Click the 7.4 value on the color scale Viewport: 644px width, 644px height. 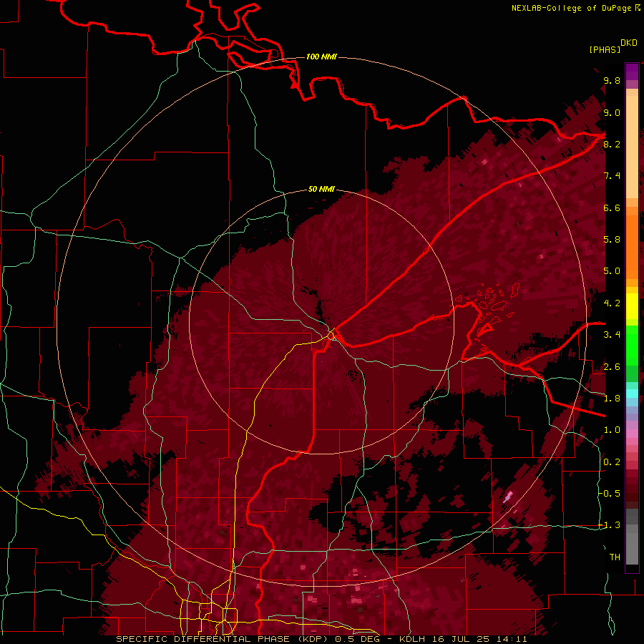coord(612,176)
